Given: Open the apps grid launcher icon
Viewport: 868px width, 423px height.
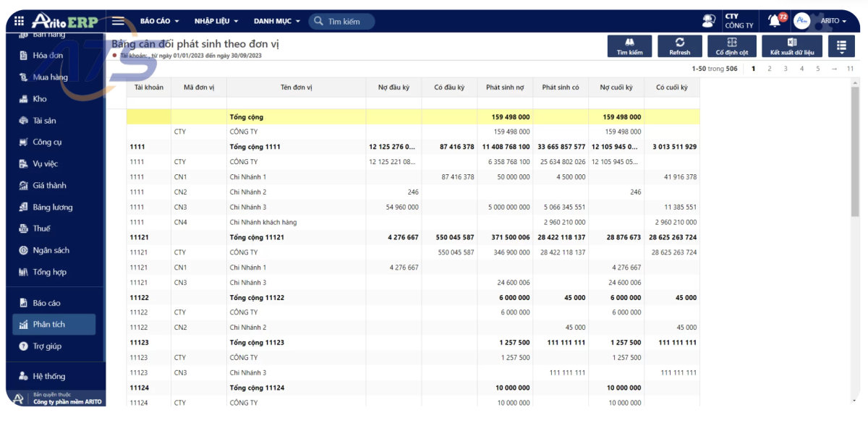Looking at the screenshot, I should tap(19, 22).
